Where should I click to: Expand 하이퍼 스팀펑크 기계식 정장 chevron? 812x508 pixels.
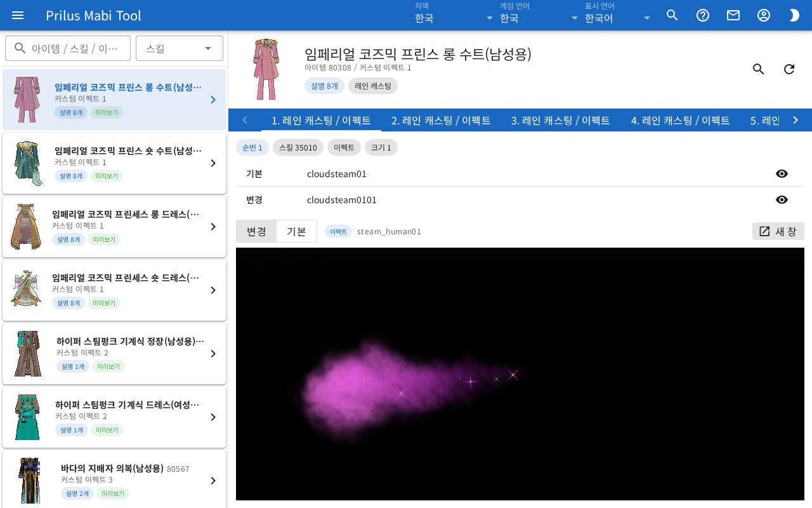(x=213, y=354)
